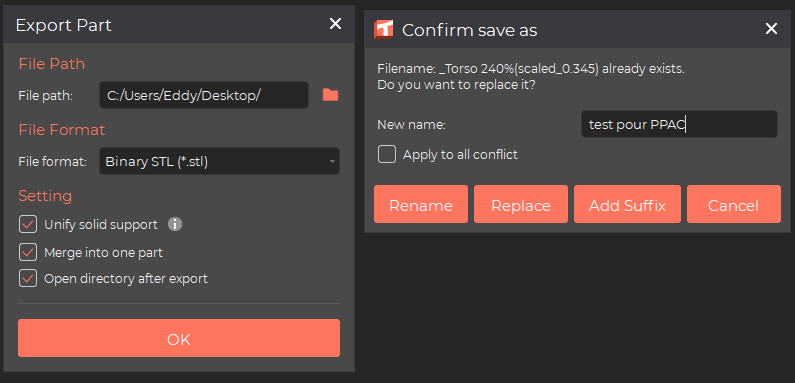Click the Confirm save as title text
The height and width of the screenshot is (383, 795).
pyautogui.click(x=469, y=30)
